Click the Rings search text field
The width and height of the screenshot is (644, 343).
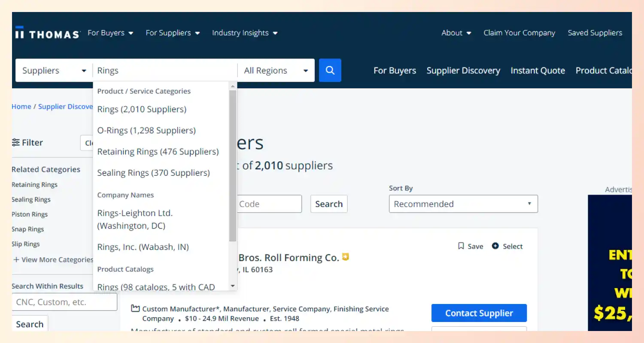[165, 70]
